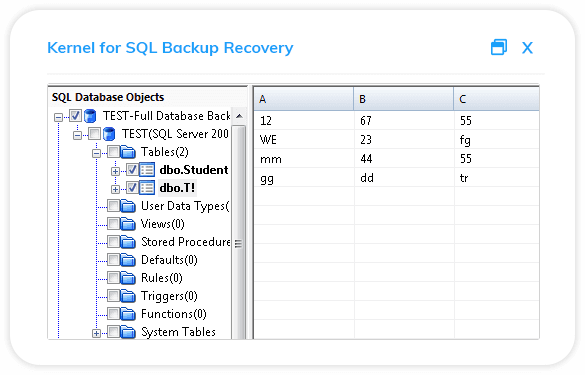
Task: Close the Kernel for SQL Backup Recovery window
Action: pyautogui.click(x=527, y=48)
